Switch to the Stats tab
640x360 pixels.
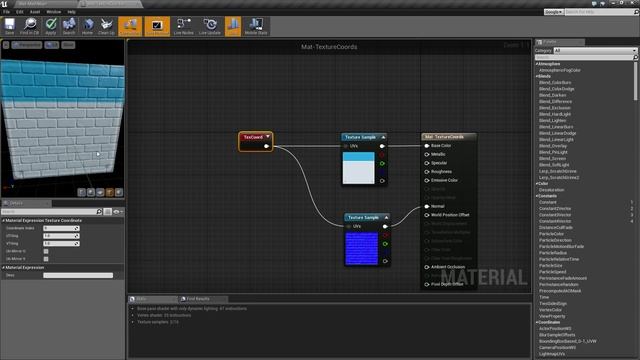coord(153,299)
